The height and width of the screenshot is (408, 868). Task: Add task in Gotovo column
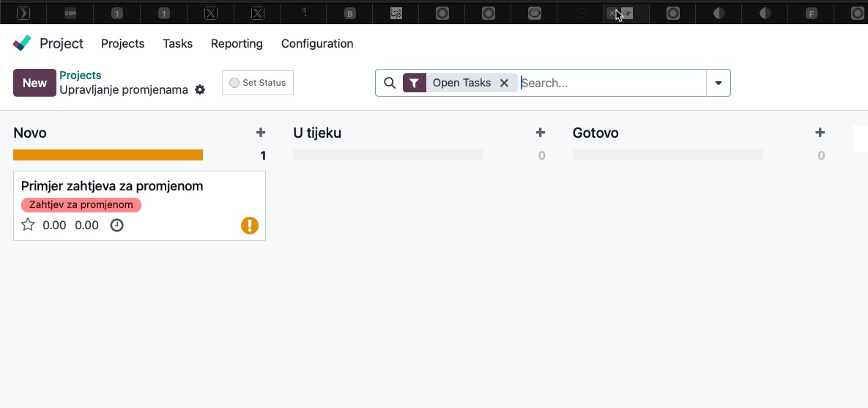pos(820,133)
